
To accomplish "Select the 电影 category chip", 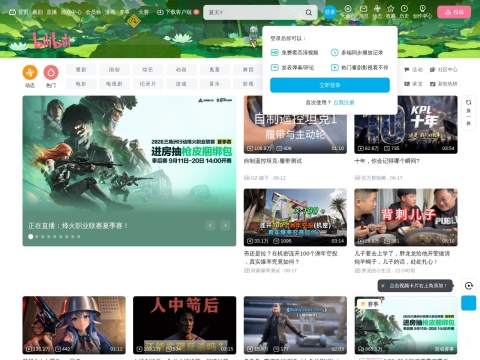I will point(81,84).
